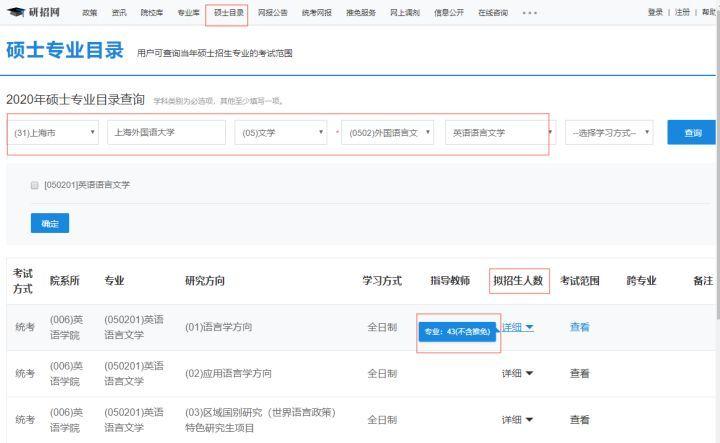Click the 院系所 column header
Screen dimensions: 720x443
[x=65, y=280]
